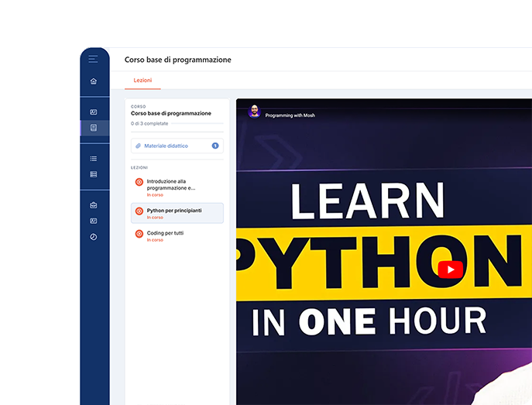This screenshot has height=405, width=532.
Task: Select lesson Coding per tutti
Action: point(177,235)
